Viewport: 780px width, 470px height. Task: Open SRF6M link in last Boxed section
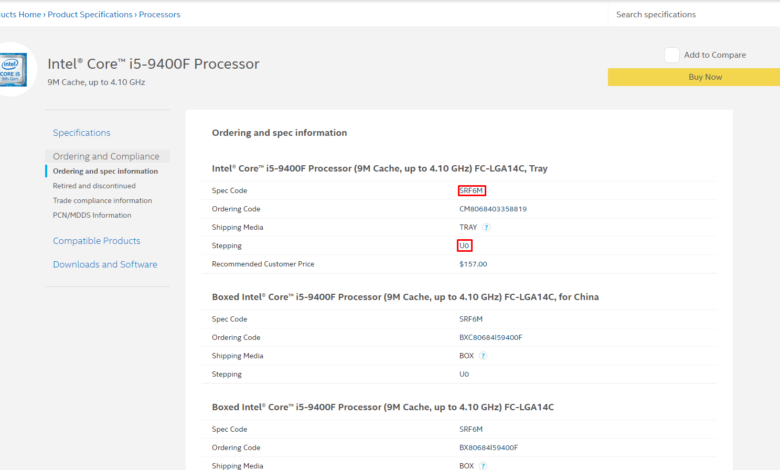pyautogui.click(x=471, y=429)
